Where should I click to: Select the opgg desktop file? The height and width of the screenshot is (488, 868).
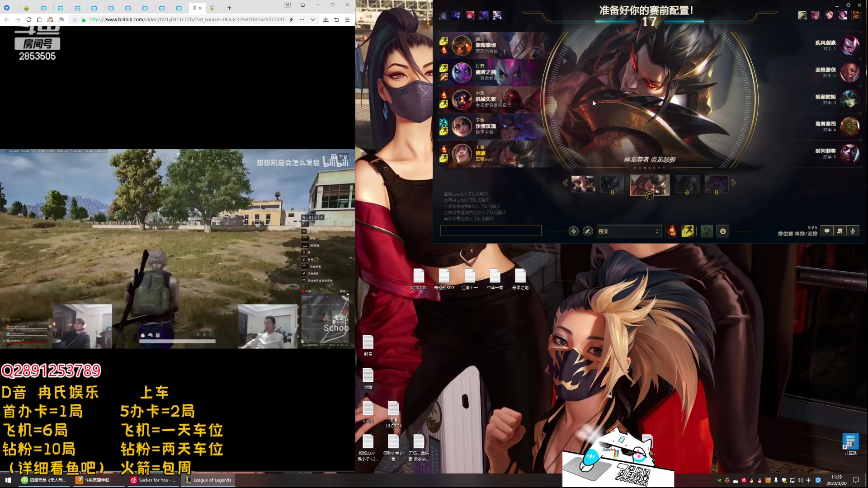tap(368, 412)
